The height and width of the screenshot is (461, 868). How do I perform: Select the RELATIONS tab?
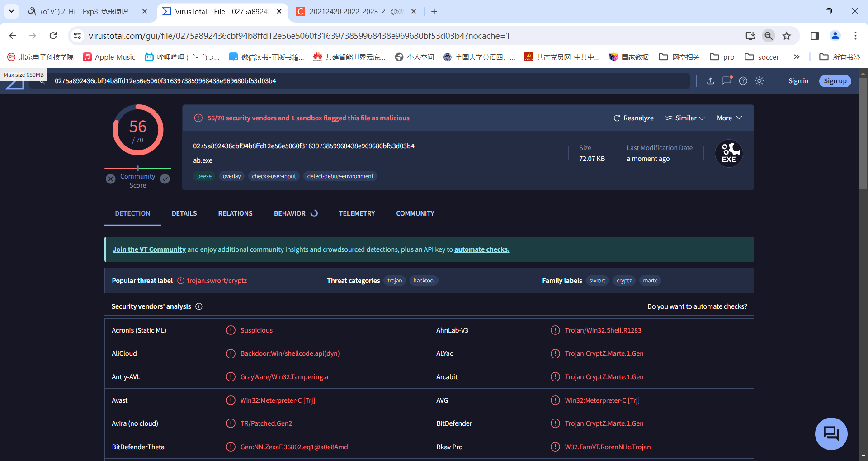[x=236, y=213]
